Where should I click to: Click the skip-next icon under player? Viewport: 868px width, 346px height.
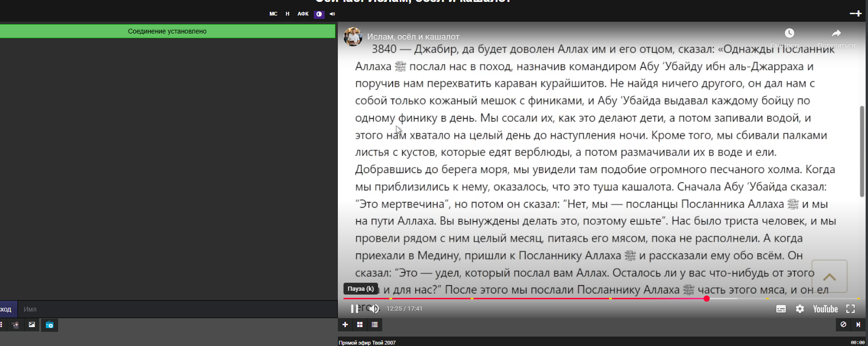pos(858,324)
